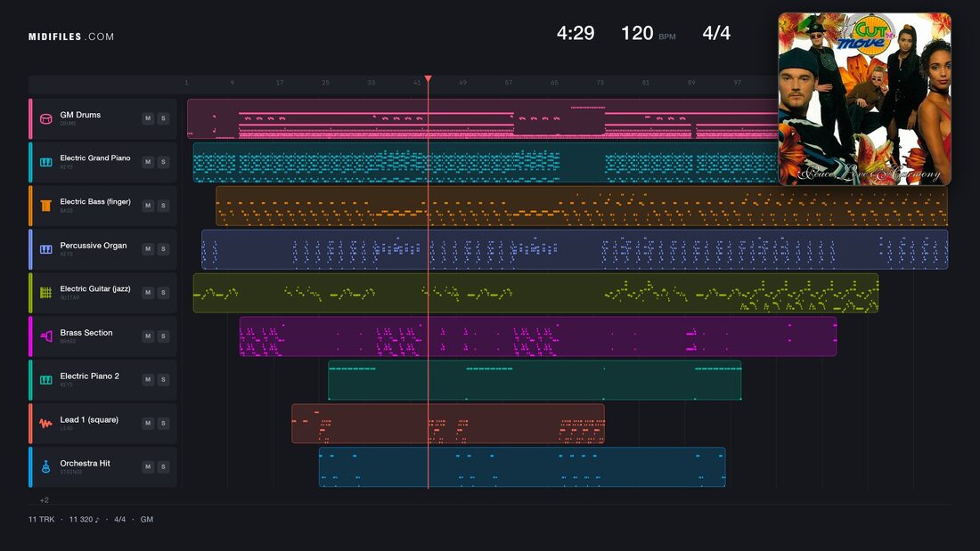
Task: Click the GM Drums drum icon
Action: 45,118
